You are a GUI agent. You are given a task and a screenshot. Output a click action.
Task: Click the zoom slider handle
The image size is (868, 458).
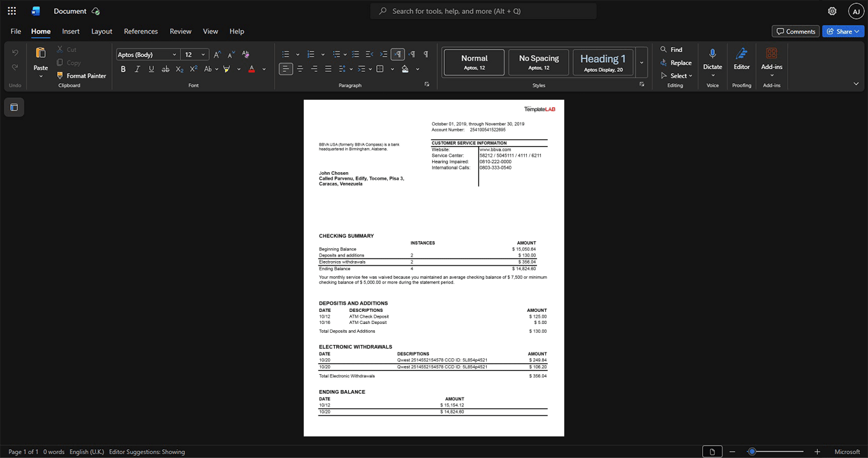pos(752,452)
